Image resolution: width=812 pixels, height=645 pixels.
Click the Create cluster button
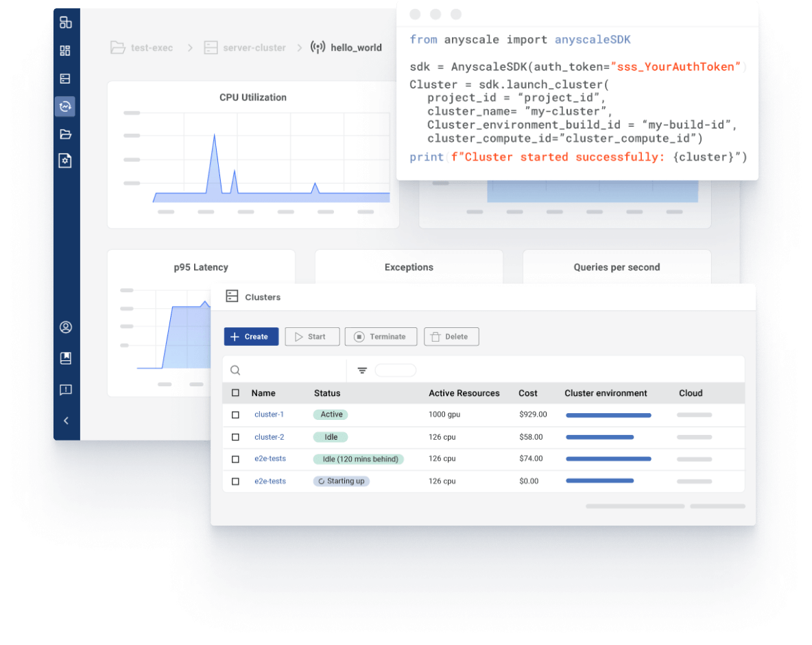(251, 336)
